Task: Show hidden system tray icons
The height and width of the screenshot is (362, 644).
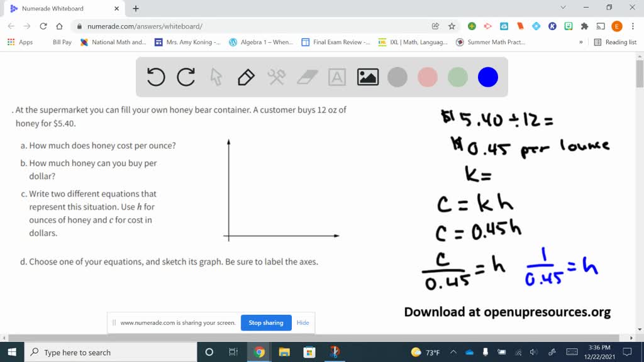Action: click(453, 352)
